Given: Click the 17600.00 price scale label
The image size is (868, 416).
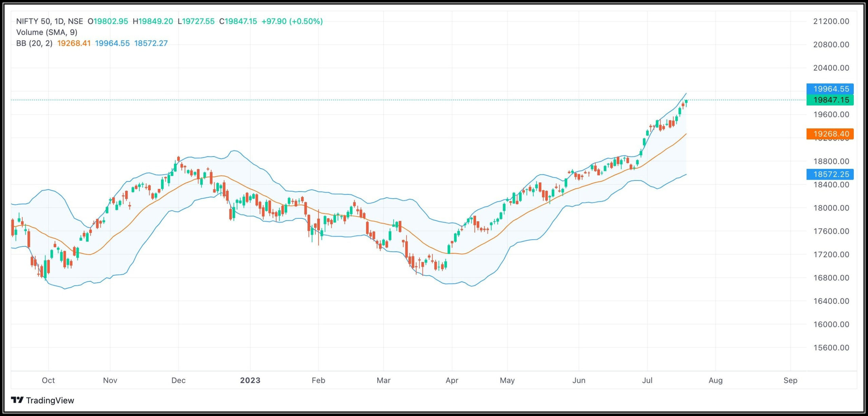Looking at the screenshot, I should (831, 231).
